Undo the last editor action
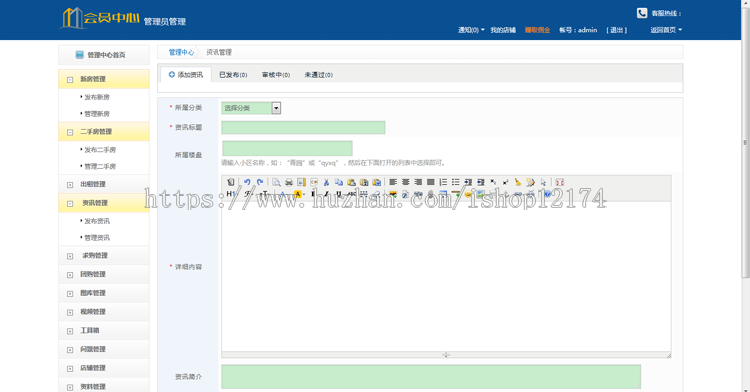The height and width of the screenshot is (392, 750). click(x=247, y=182)
